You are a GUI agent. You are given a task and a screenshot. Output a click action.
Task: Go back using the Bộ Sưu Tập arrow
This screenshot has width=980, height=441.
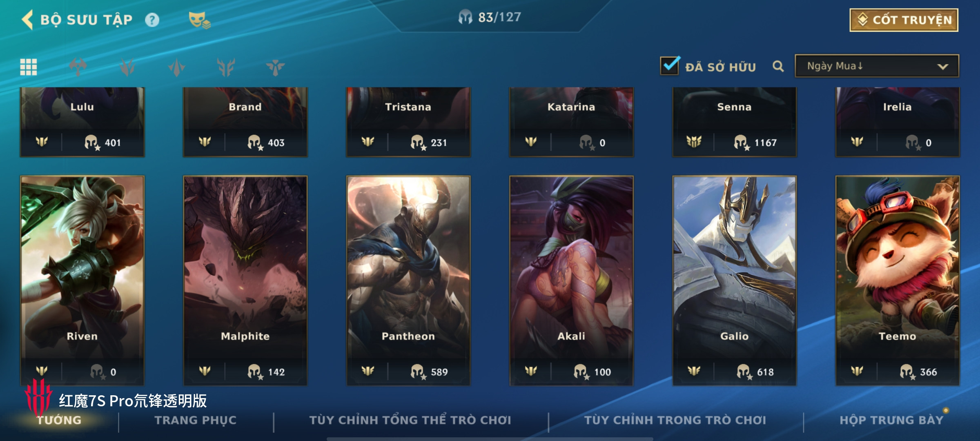tap(27, 20)
